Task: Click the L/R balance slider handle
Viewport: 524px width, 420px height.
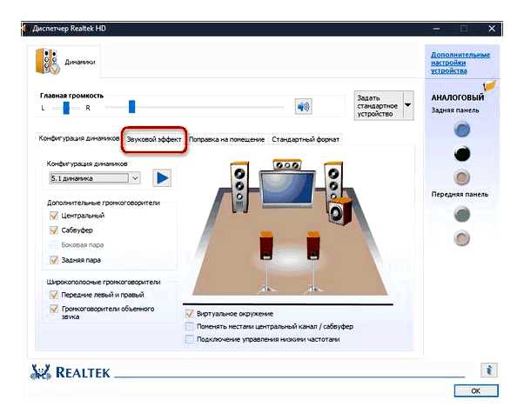Action: tap(66, 108)
